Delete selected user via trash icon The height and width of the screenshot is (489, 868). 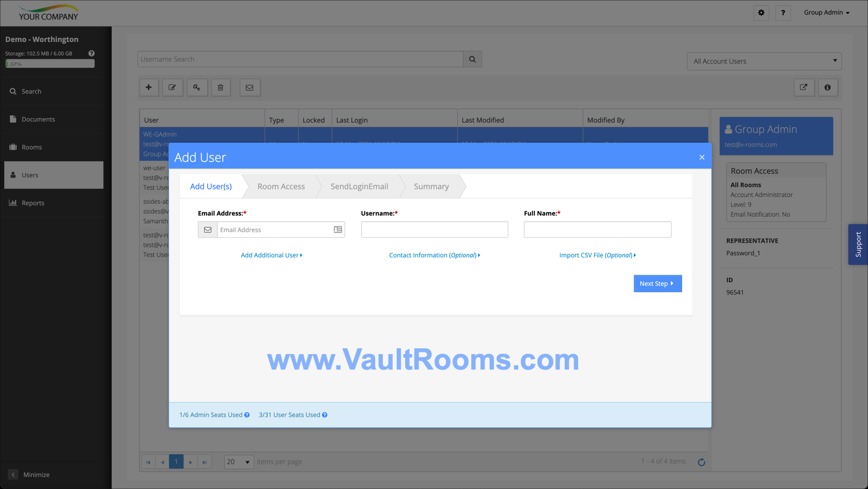pos(221,87)
